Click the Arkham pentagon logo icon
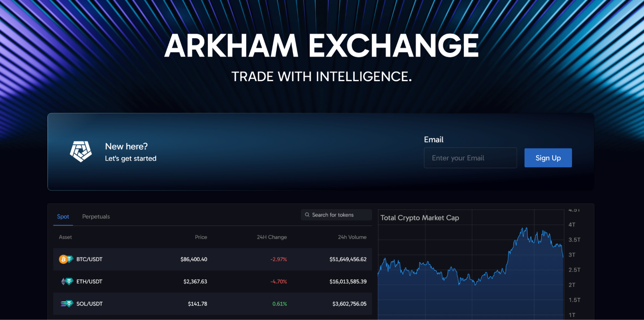This screenshot has width=644, height=320. coord(81,151)
